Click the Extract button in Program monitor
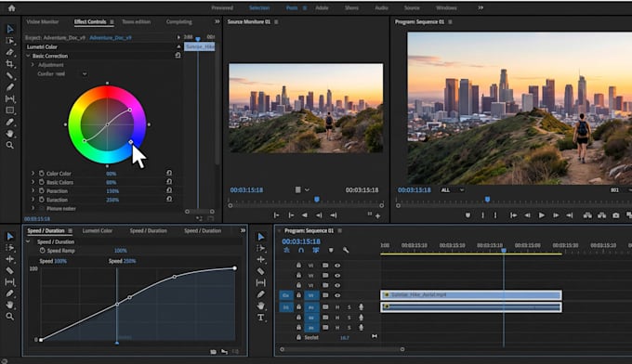The image size is (632, 364). point(601,215)
